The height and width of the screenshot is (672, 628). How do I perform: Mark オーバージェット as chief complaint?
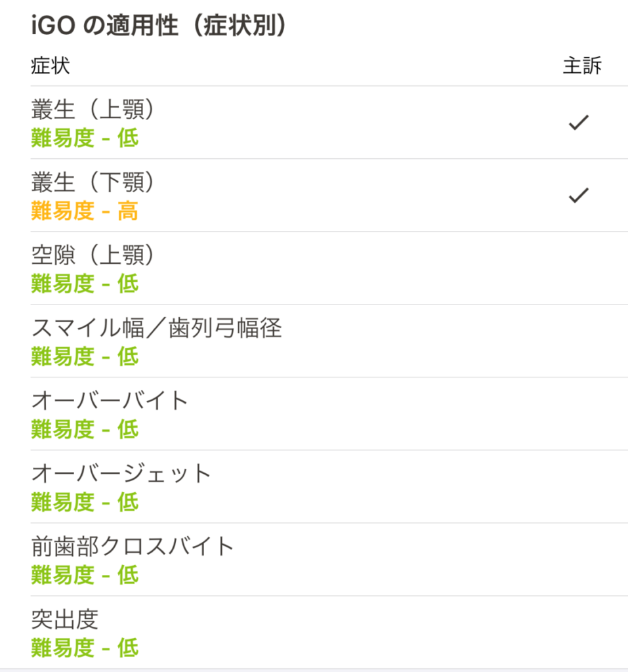point(578,487)
